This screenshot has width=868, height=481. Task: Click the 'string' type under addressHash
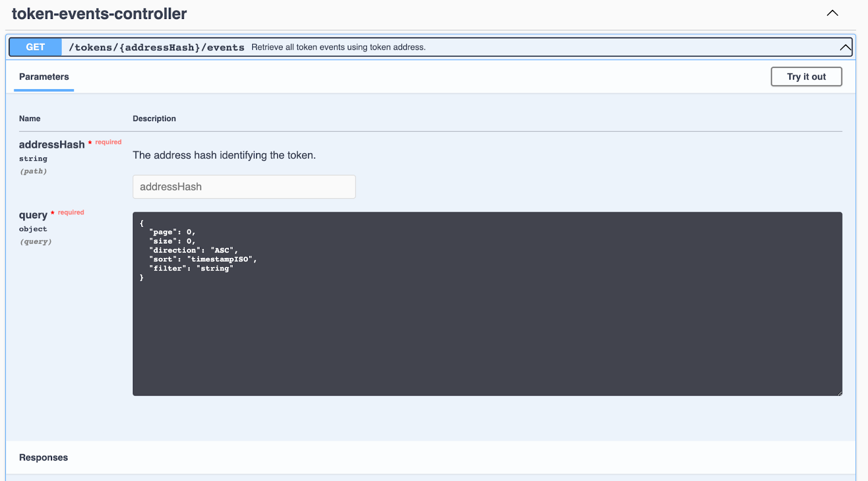pyautogui.click(x=33, y=159)
